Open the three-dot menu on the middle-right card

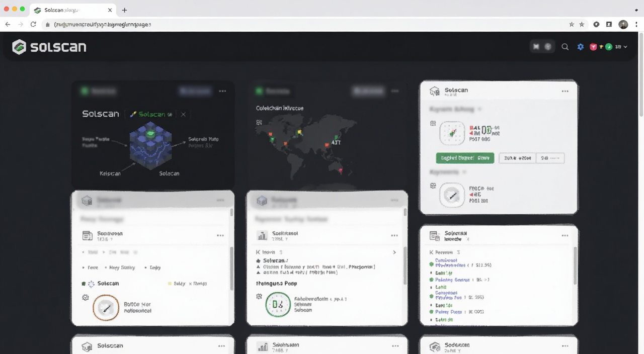click(565, 235)
